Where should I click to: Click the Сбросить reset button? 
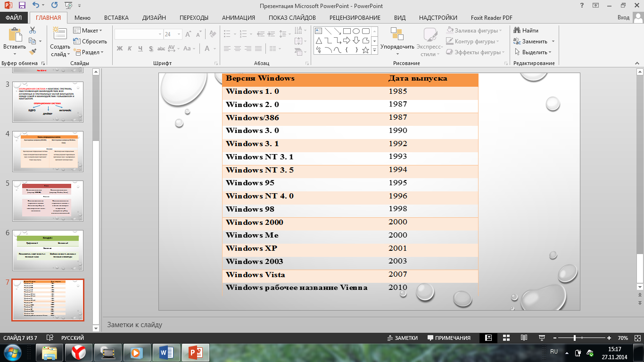(90, 41)
